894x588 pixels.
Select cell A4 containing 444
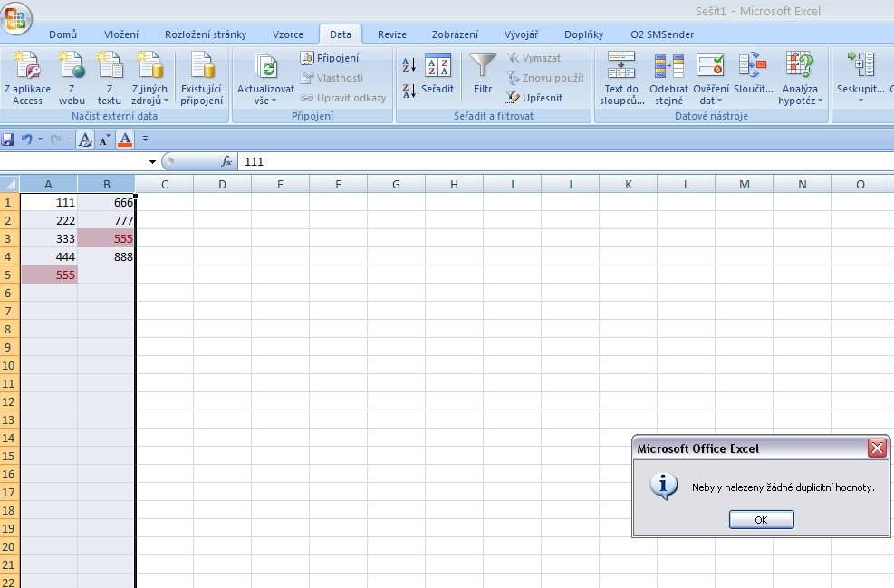point(49,256)
